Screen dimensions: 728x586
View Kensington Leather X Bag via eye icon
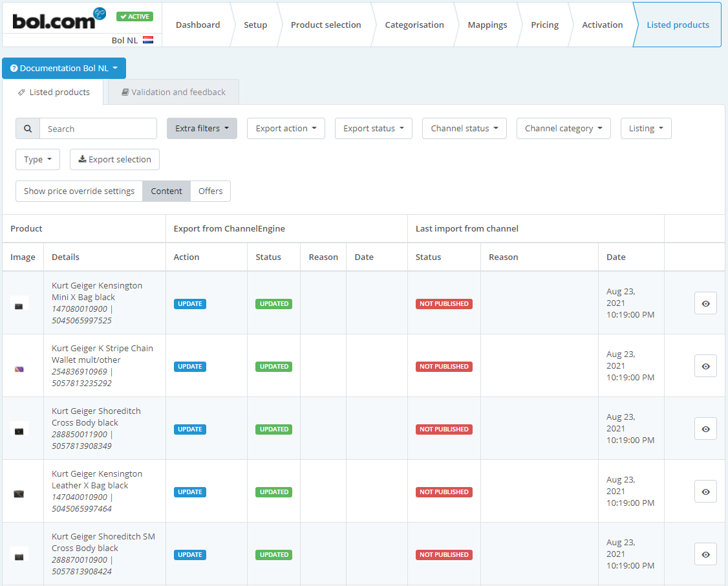click(705, 492)
